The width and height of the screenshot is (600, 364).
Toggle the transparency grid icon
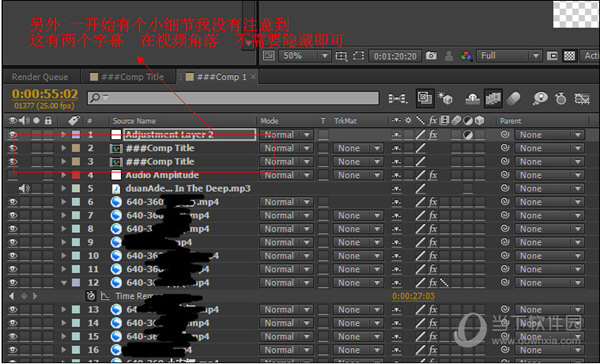[x=569, y=56]
